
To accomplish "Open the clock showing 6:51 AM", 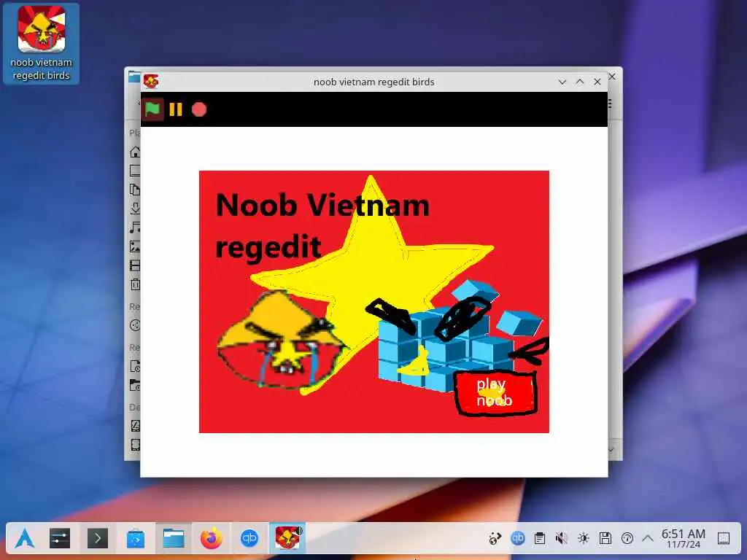I will click(683, 539).
